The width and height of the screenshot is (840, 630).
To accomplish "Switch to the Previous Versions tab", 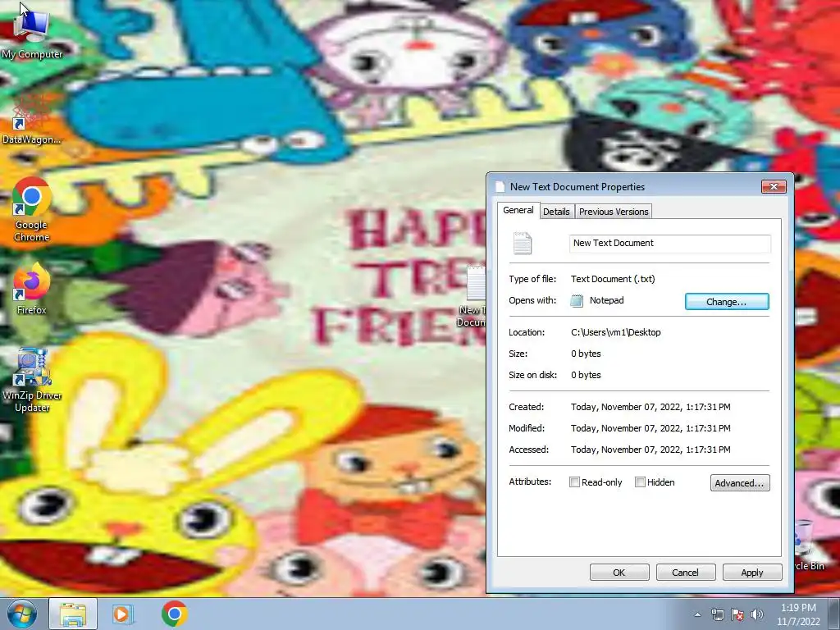I will [x=614, y=212].
